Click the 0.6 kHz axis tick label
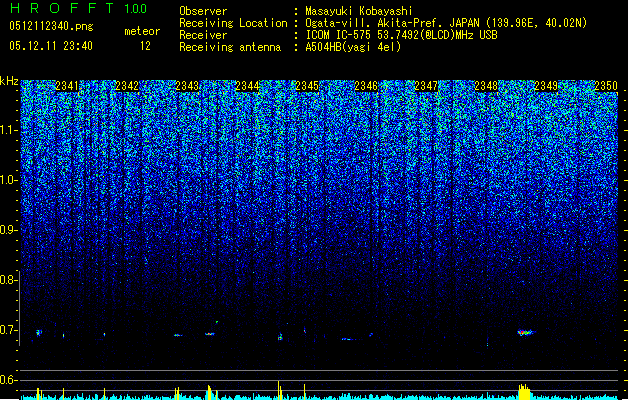The image size is (629, 400). tap(8, 380)
